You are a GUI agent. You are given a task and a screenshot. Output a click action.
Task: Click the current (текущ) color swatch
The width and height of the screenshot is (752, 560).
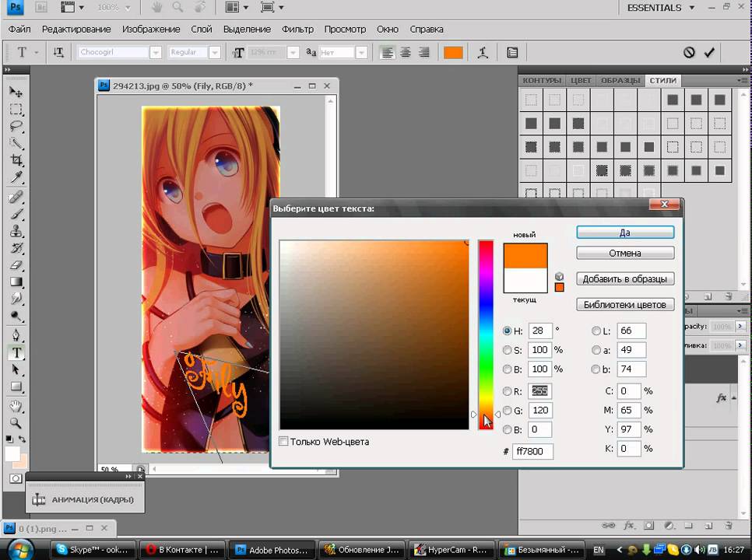[x=525, y=280]
